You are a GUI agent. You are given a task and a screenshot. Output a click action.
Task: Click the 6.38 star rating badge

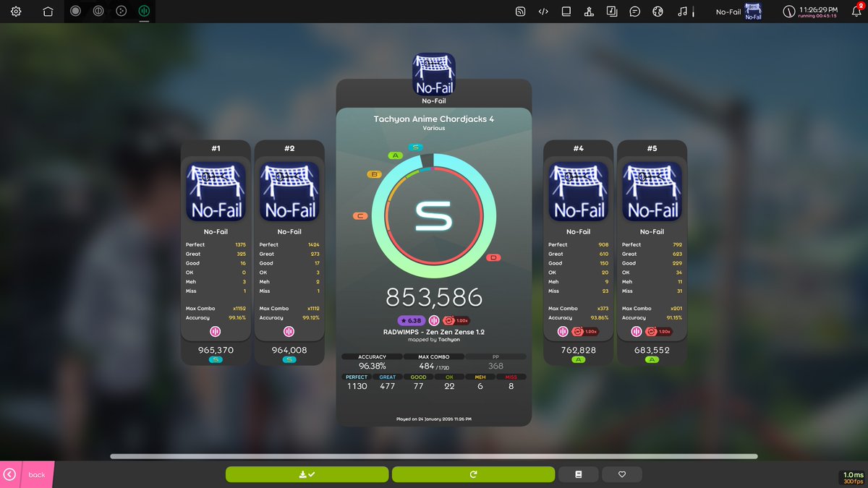tap(411, 320)
